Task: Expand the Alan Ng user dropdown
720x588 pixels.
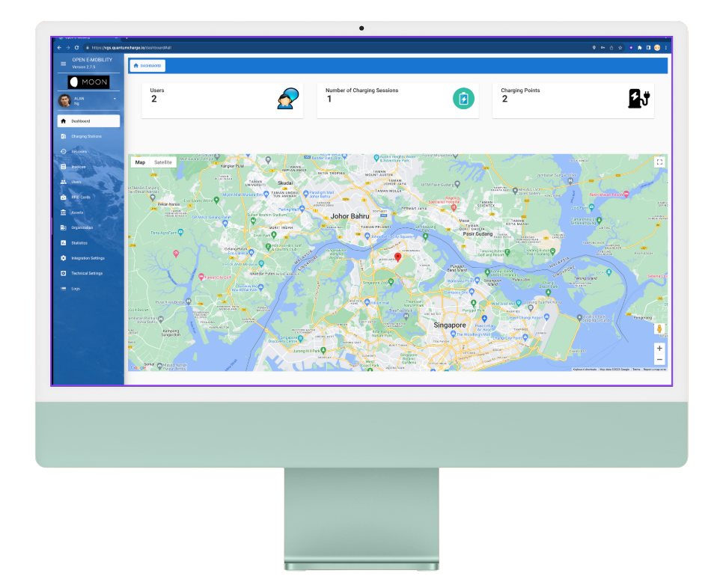Action: [115, 99]
